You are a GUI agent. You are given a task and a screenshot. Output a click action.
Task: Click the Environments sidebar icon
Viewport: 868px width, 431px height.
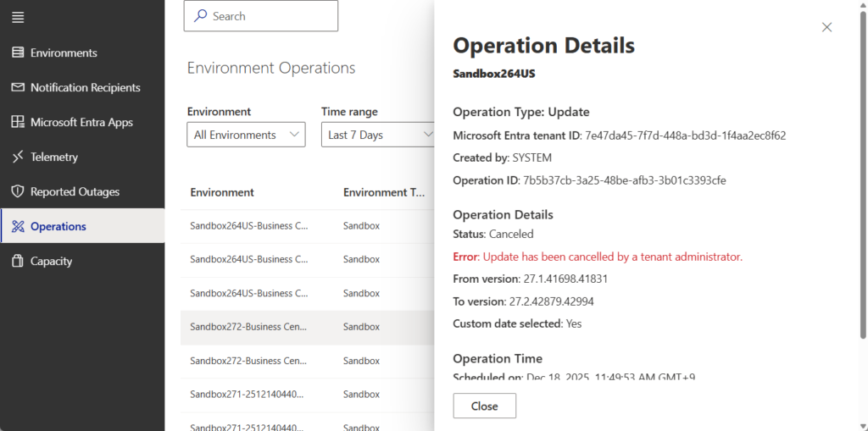(x=18, y=52)
